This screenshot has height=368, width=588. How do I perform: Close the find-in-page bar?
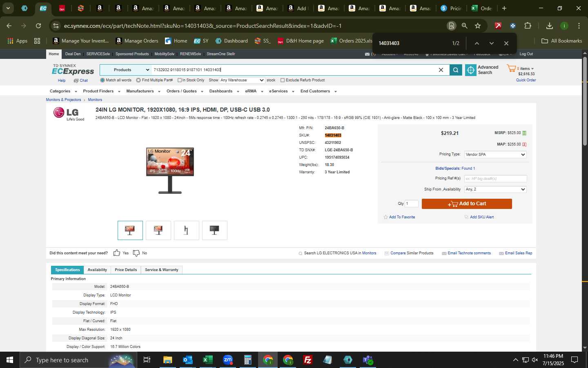[x=506, y=43]
